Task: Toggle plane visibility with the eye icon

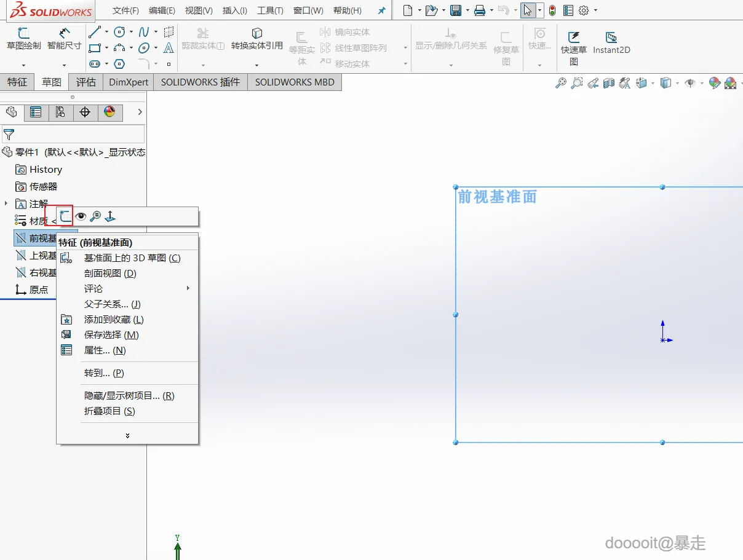Action: tap(81, 216)
